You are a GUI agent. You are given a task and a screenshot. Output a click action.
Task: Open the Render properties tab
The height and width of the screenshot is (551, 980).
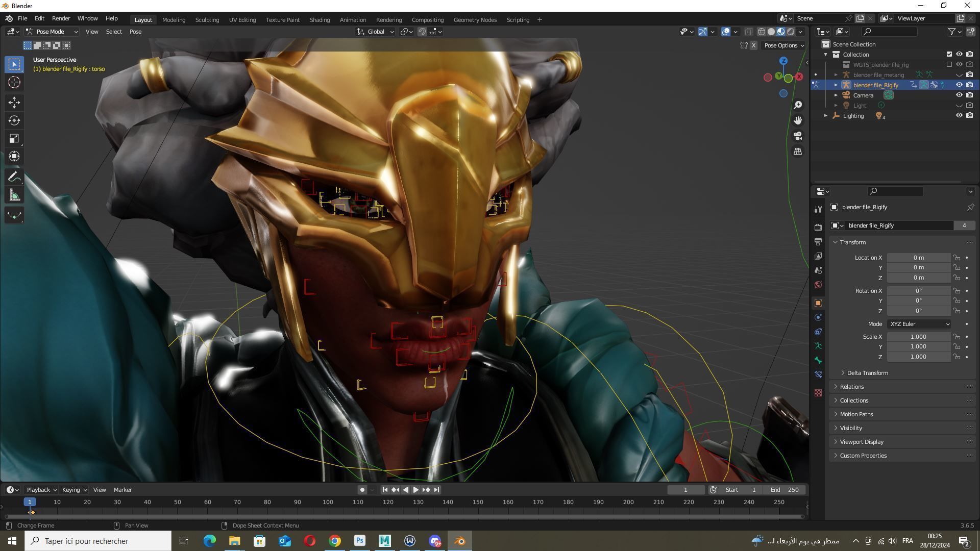[x=818, y=227]
